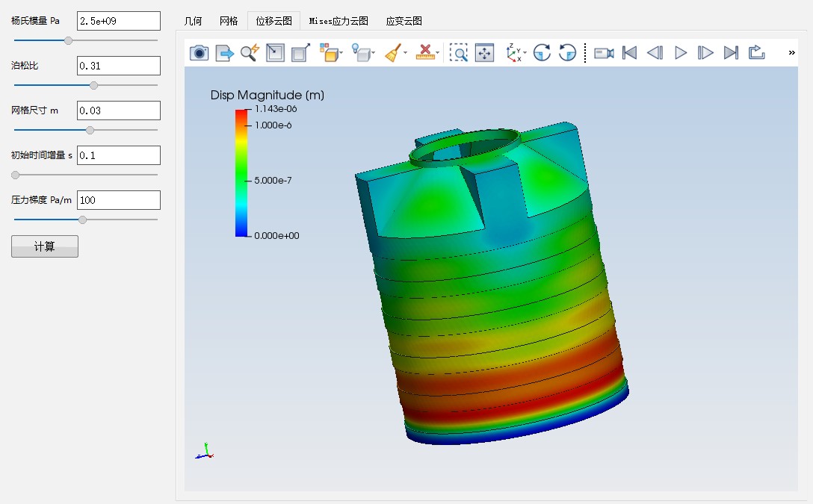Click the 计算 button
Viewport: 813px width, 504px height.
coord(45,246)
